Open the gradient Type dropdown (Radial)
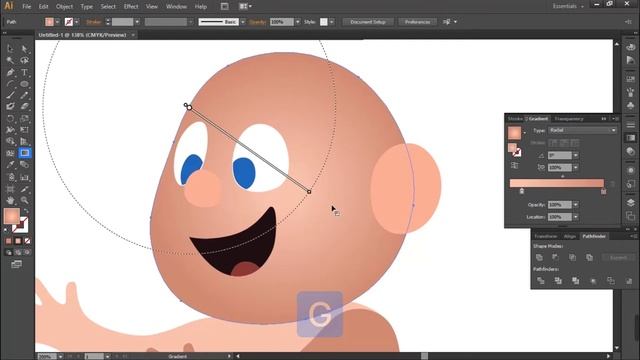The width and height of the screenshot is (640, 360). coord(582,130)
